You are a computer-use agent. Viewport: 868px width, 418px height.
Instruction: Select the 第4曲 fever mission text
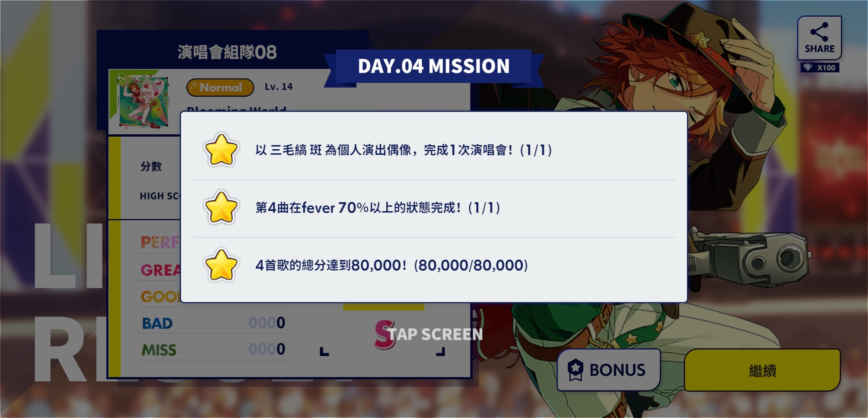coord(378,208)
